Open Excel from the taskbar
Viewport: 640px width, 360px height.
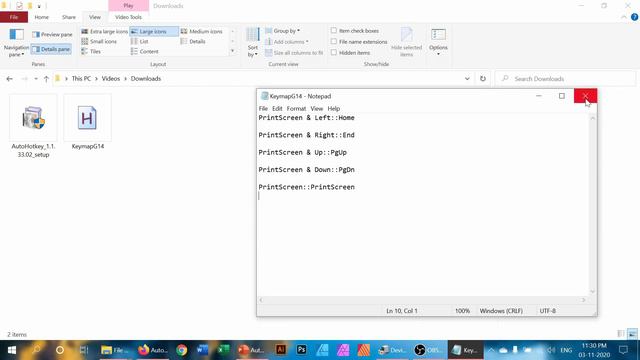tap(223, 350)
